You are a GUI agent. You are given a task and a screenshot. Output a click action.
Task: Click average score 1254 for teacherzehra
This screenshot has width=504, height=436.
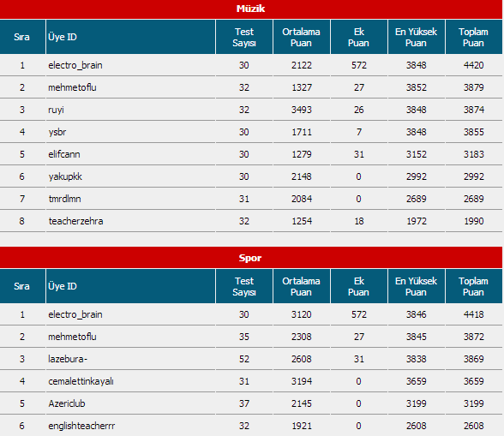tap(302, 221)
